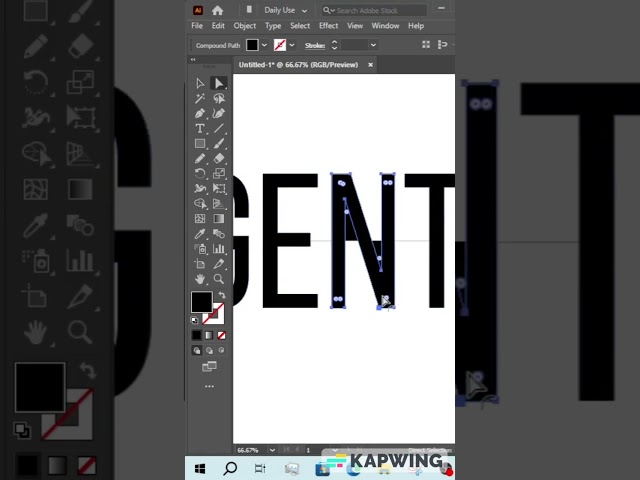
Task: Open the Arrange Documents icon
Action: [x=249, y=9]
